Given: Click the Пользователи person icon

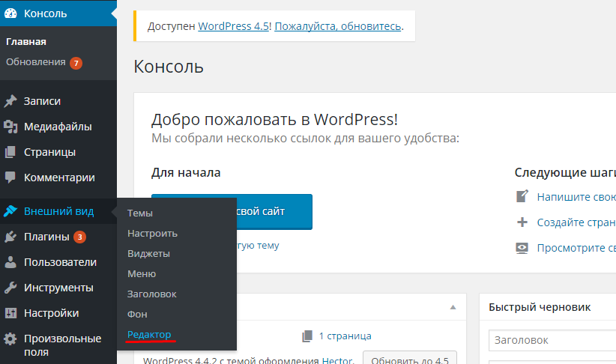Looking at the screenshot, I should pyautogui.click(x=10, y=262).
